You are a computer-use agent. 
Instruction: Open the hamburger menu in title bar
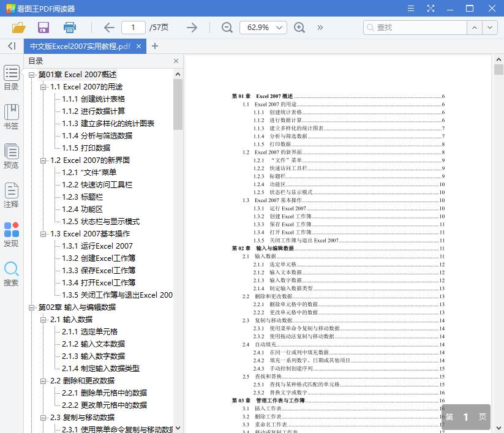click(x=410, y=9)
